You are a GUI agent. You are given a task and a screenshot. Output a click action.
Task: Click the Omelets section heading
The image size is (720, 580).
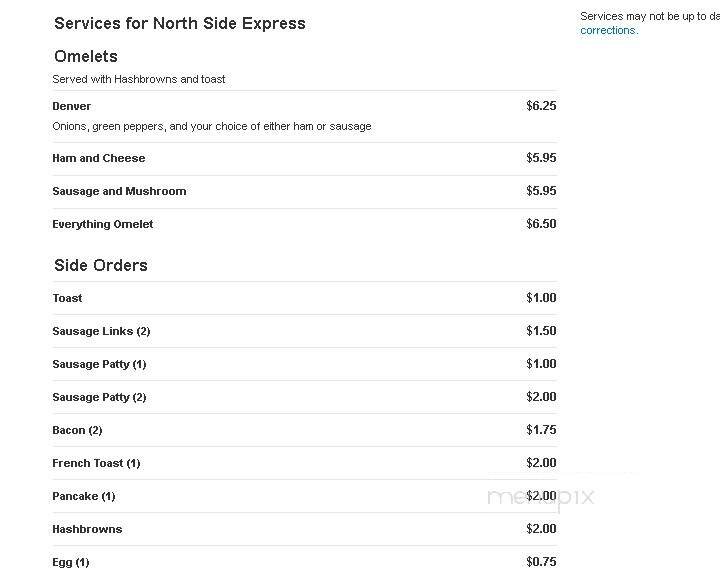pos(86,56)
